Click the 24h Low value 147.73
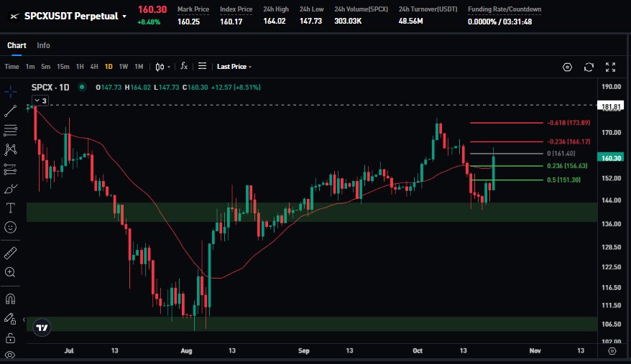This screenshot has height=364, width=631. pyautogui.click(x=310, y=22)
